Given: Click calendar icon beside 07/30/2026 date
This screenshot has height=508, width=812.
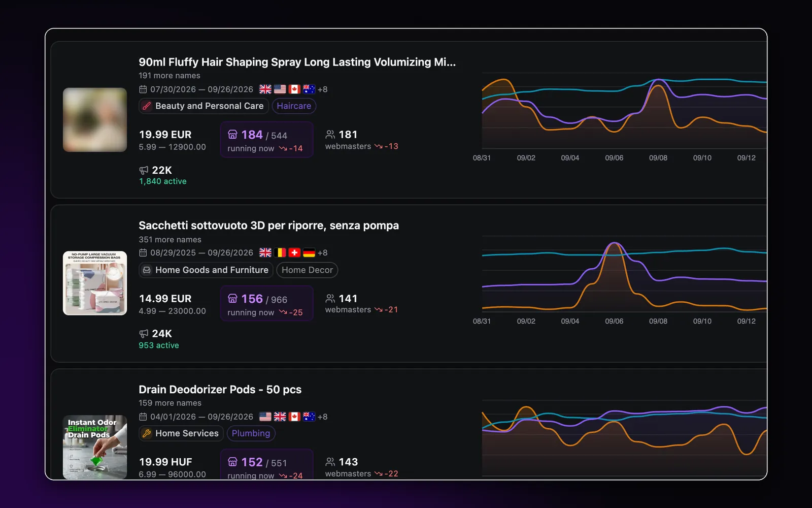Looking at the screenshot, I should tap(143, 89).
